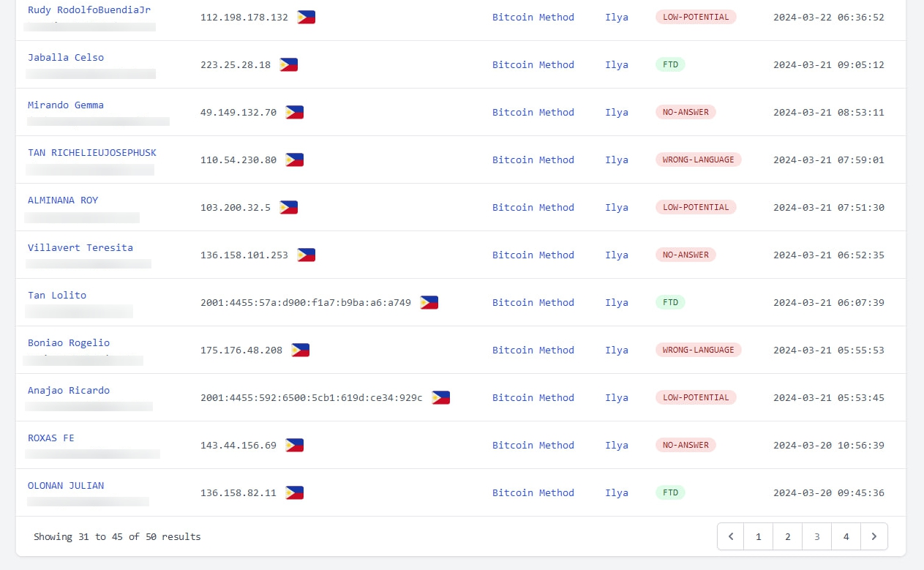
Task: Click LOW-POTENTIAL badge for Anajao Ricardo
Action: click(695, 397)
